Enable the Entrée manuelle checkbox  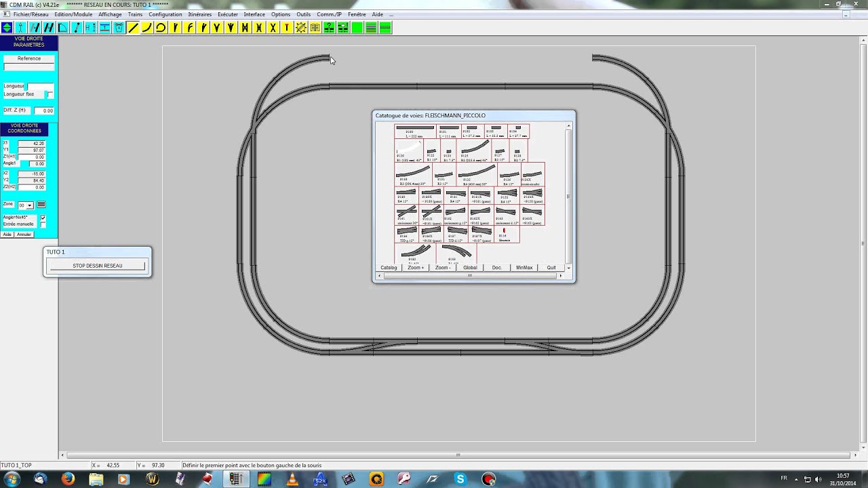tap(43, 224)
